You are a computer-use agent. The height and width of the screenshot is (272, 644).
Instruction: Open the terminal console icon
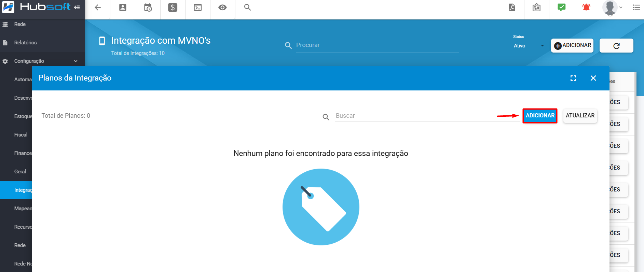tap(198, 8)
